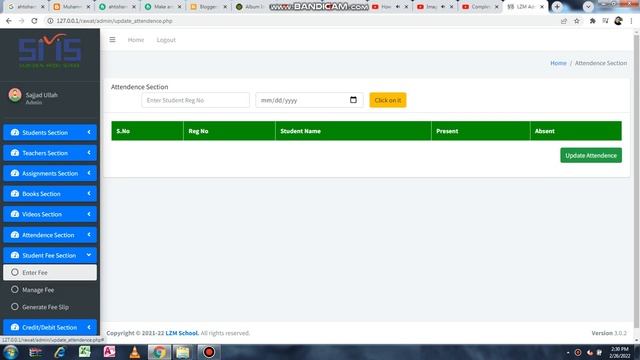Go back with browser back arrow

point(9,21)
